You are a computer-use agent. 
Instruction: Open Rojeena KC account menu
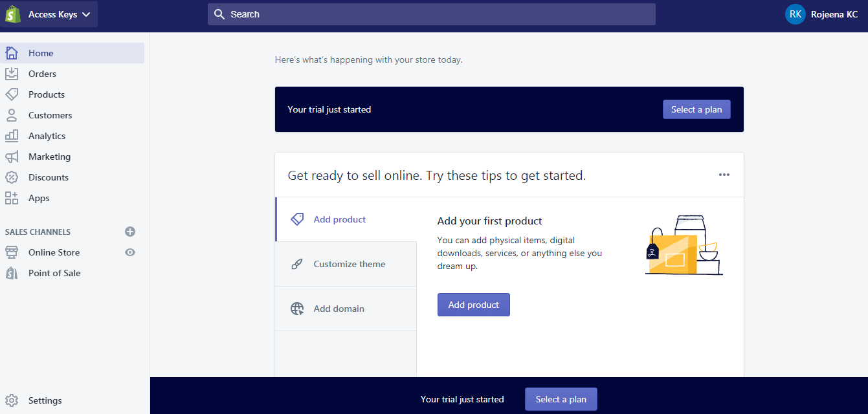coord(822,14)
